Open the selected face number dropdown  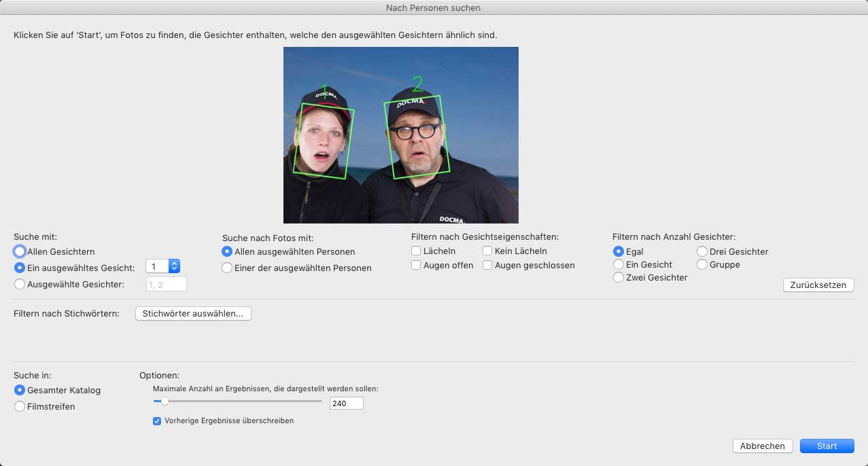tap(163, 267)
